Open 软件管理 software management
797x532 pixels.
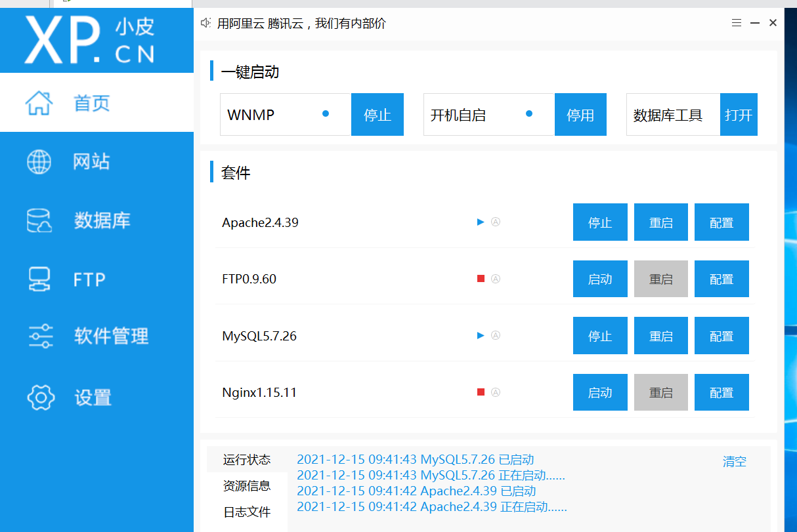pos(111,336)
